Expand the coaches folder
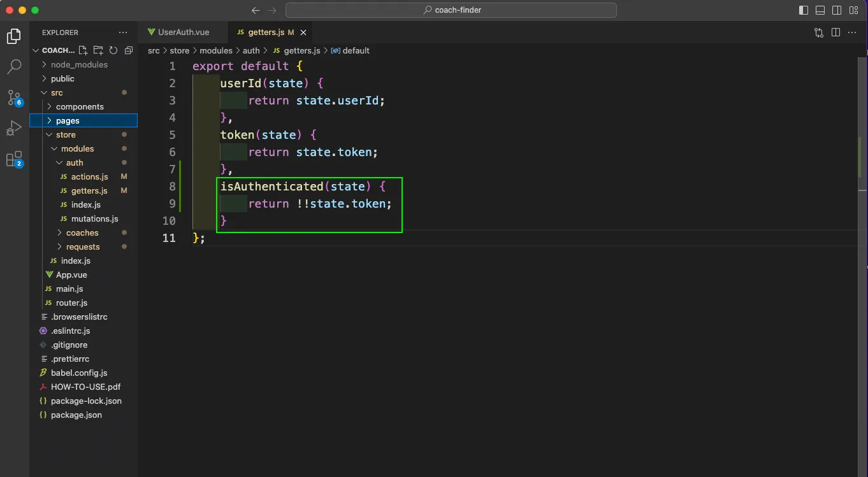Viewport: 868px width, 477px height. (x=83, y=232)
